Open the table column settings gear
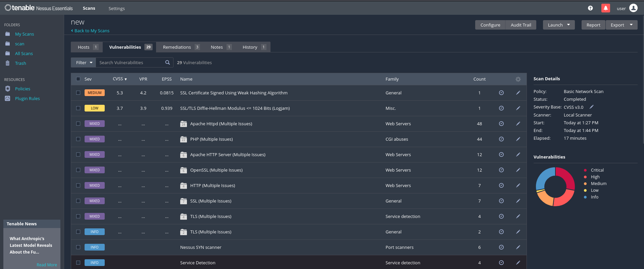644x269 pixels. (518, 79)
